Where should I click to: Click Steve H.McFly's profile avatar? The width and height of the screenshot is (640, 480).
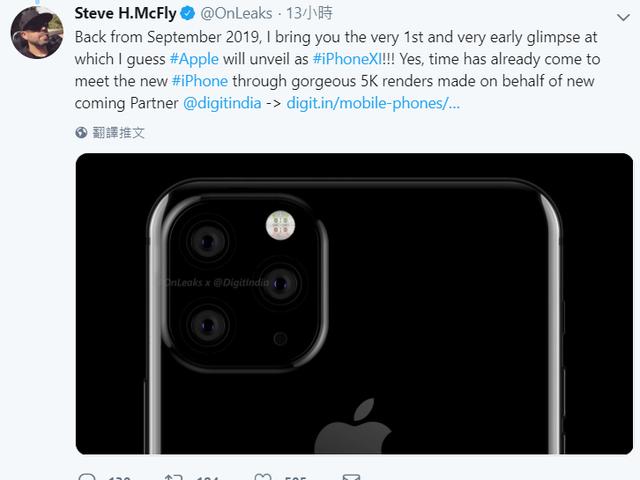point(37,31)
